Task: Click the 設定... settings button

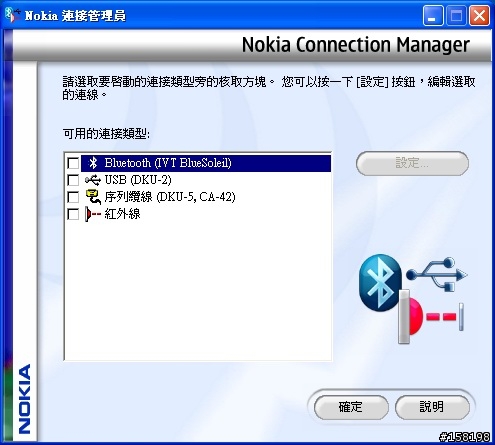Action: tap(412, 163)
